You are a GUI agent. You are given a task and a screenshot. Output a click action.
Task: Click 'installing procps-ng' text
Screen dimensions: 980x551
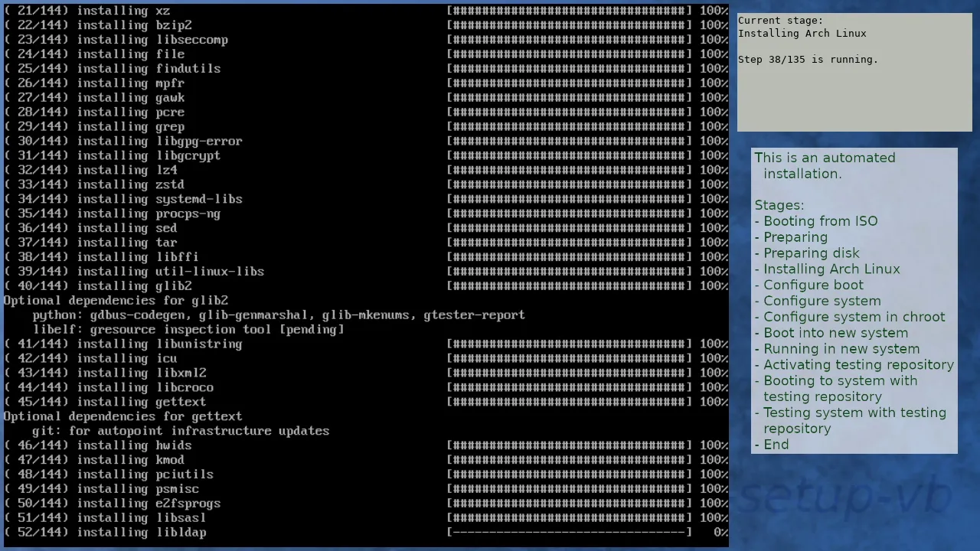coord(149,214)
